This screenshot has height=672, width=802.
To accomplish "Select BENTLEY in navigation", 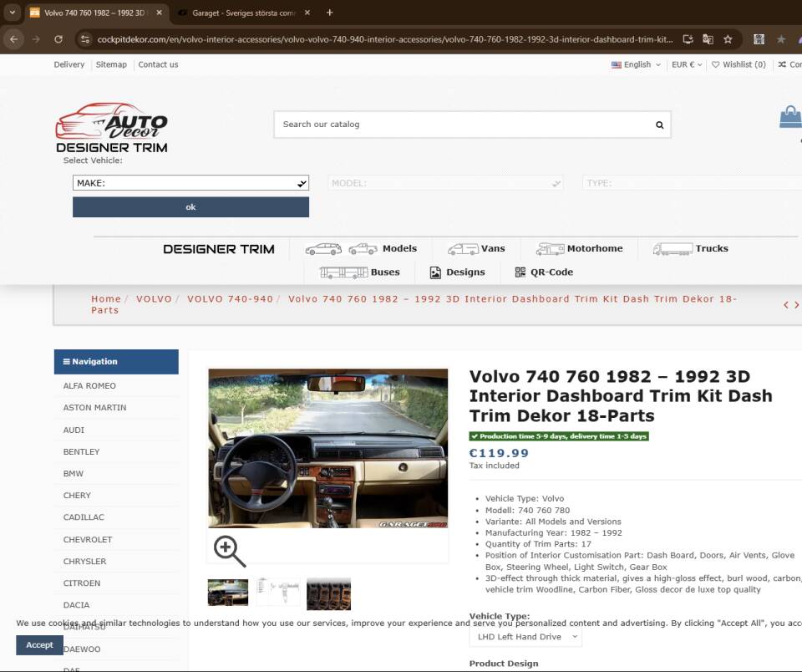I will coord(81,452).
